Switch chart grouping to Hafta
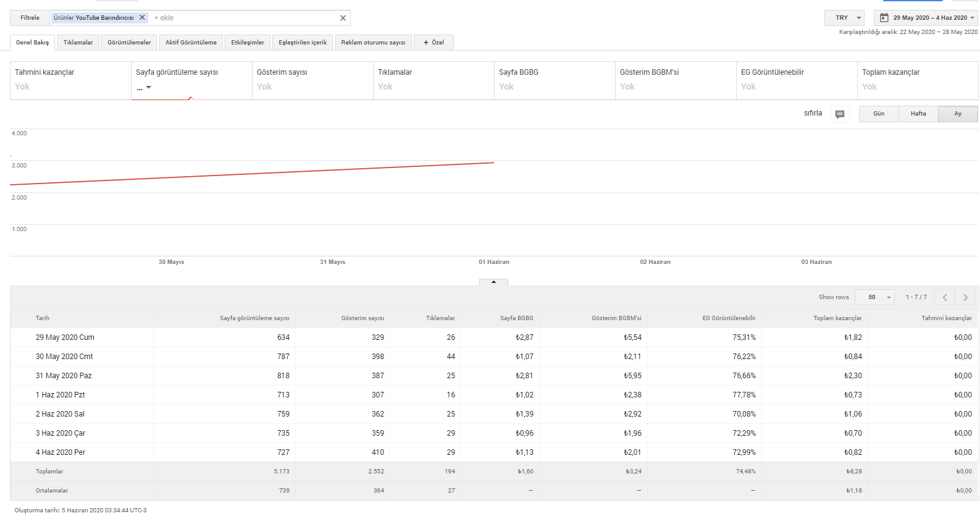This screenshot has height=521, width=980. pyautogui.click(x=918, y=114)
